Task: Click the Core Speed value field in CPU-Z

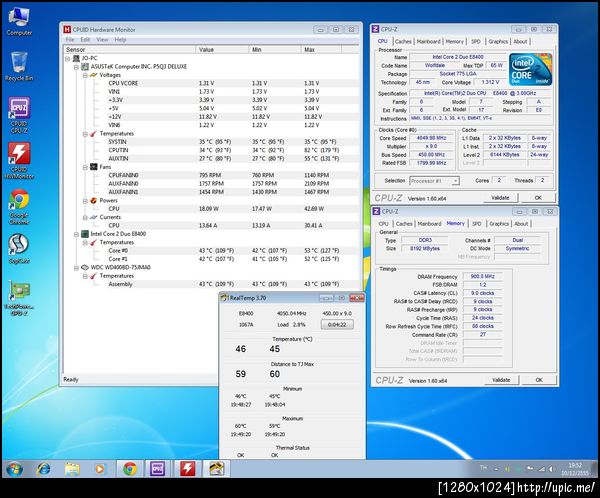Action: click(431, 138)
